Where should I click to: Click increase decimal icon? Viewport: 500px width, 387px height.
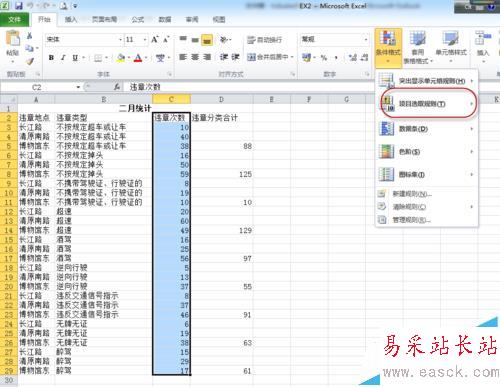(x=352, y=58)
